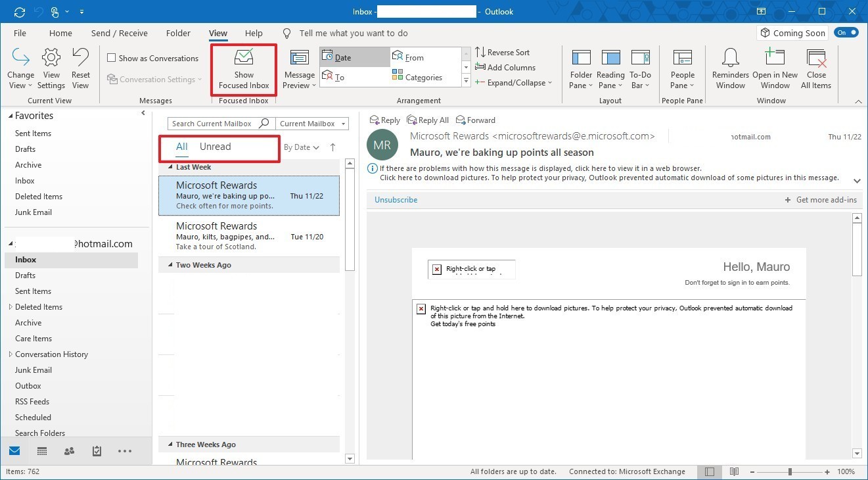
Task: Adjust the zoom slider handle
Action: click(x=790, y=471)
